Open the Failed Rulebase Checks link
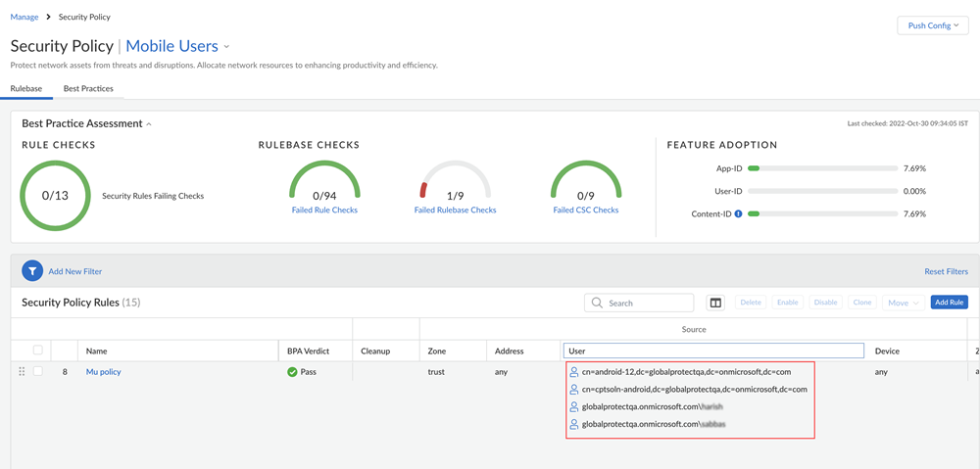Image resolution: width=980 pixels, height=469 pixels. 455,211
